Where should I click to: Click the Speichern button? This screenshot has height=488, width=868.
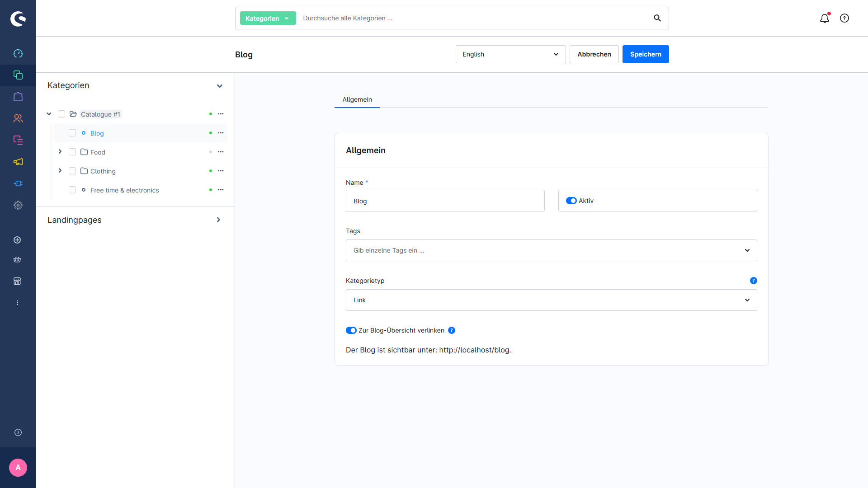click(x=645, y=54)
